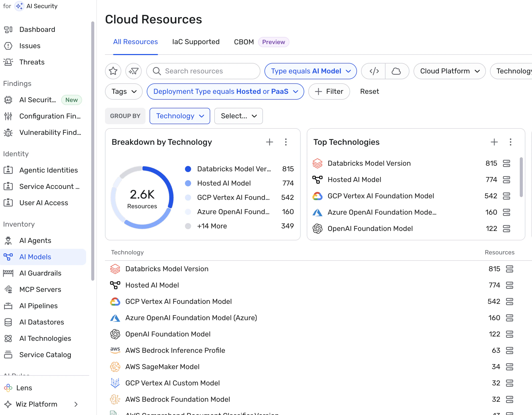Open the Breakdown by Technology three-dot menu
532x415 pixels.
[x=286, y=142]
